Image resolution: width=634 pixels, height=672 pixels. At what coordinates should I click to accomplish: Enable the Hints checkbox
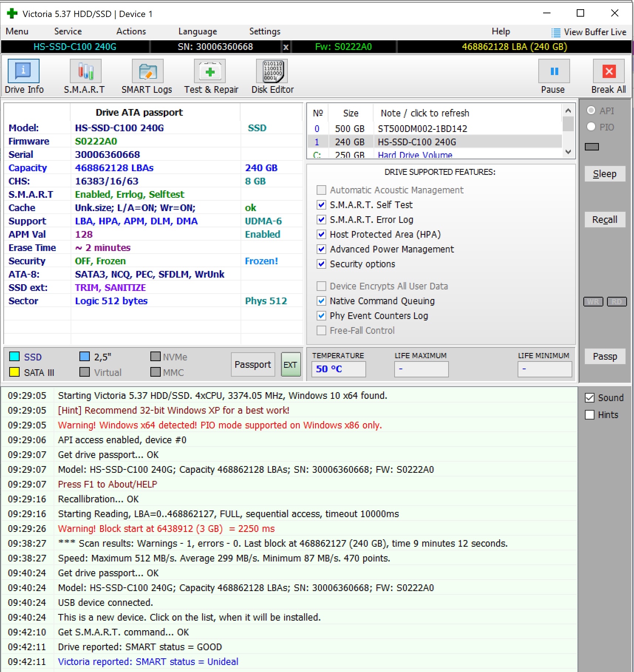(590, 415)
